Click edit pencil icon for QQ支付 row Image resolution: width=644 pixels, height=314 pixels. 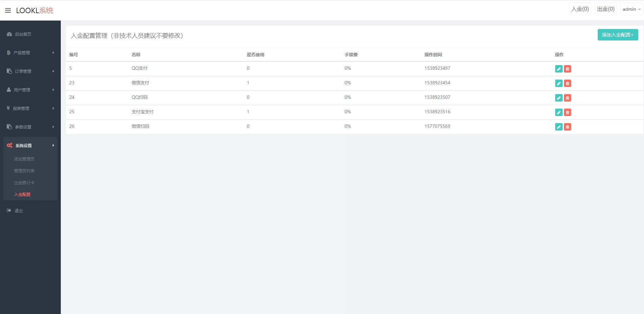[559, 69]
